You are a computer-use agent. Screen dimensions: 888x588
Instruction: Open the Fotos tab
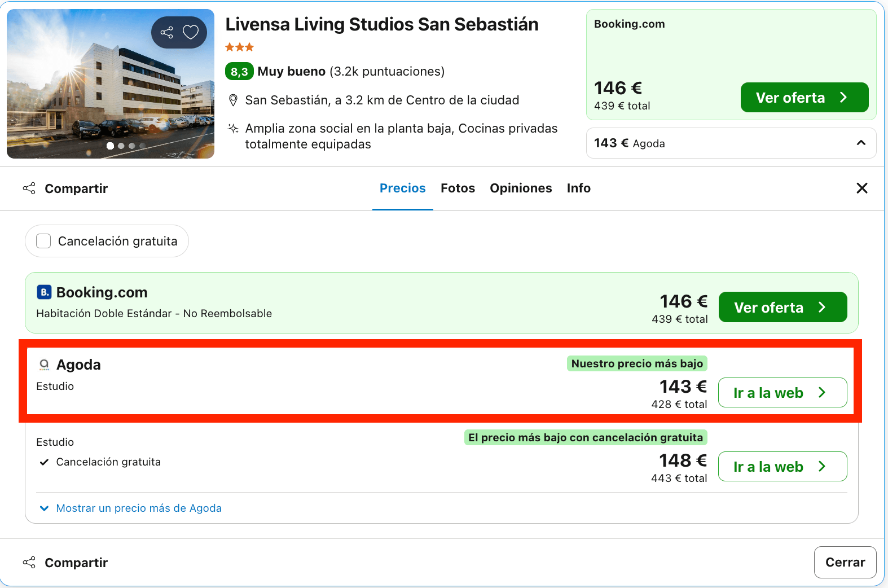458,188
